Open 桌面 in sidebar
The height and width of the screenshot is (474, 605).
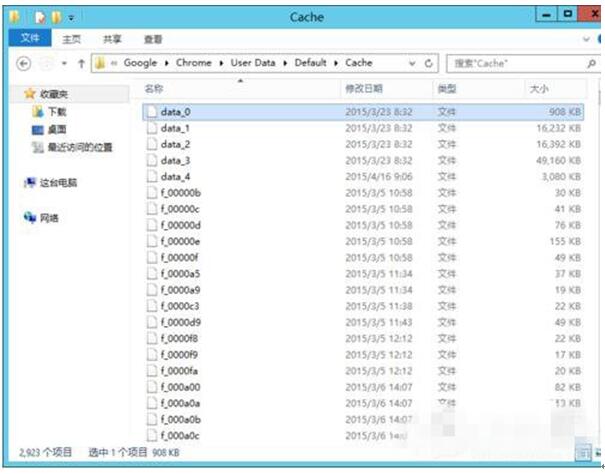tap(57, 129)
